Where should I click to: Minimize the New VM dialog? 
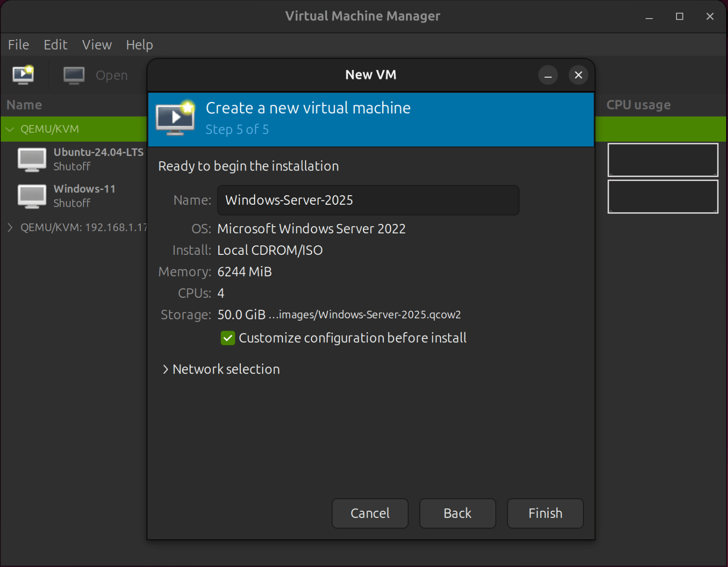[x=548, y=75]
